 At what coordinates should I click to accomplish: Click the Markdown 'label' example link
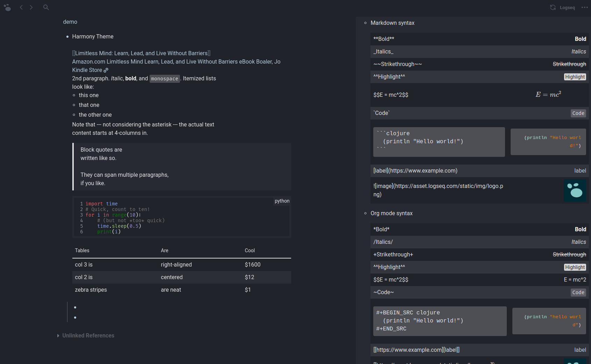coord(580,171)
